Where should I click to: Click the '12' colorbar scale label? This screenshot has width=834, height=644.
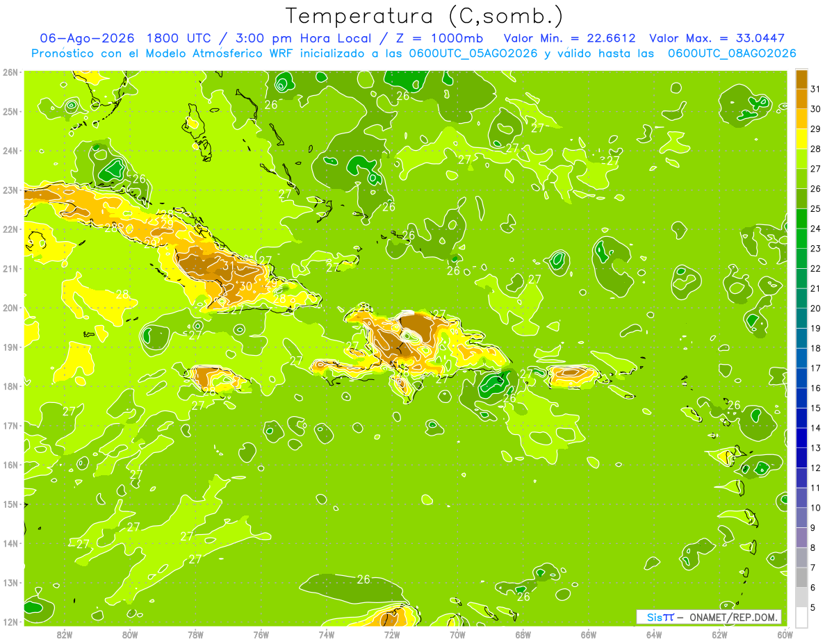[816, 468]
